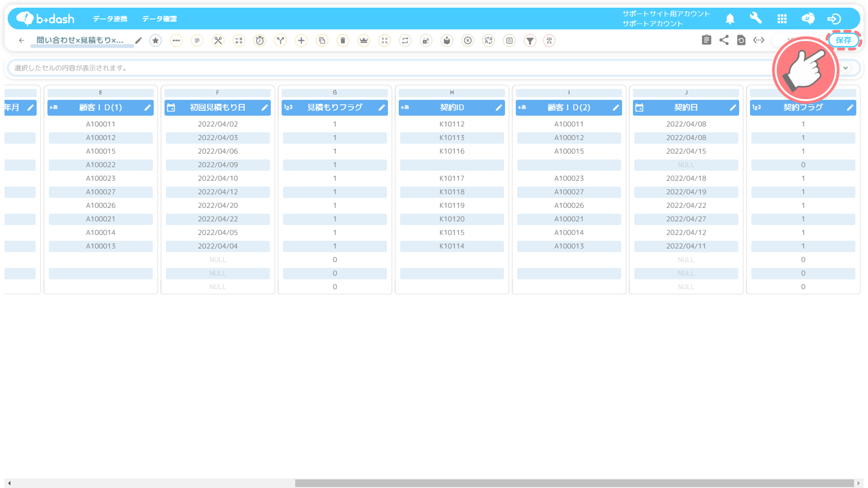Select column E letter header
This screenshot has width=868, height=488.
coord(101,93)
